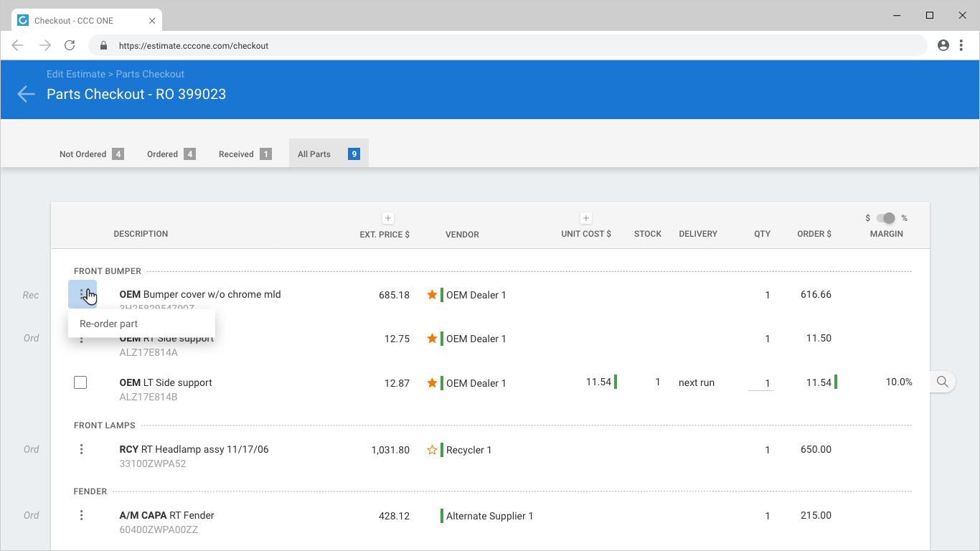Screen dimensions: 980x551
Task: Select the All Parts tab
Action: coord(329,154)
